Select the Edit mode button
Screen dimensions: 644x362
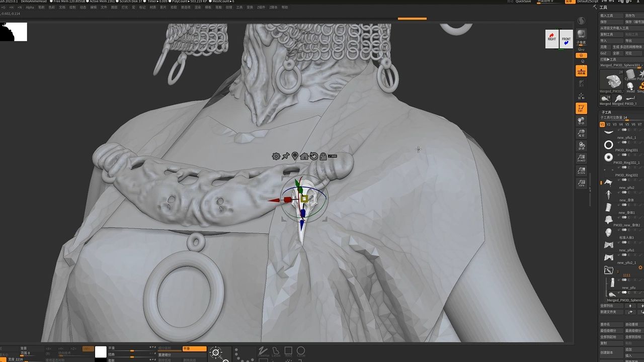tap(581, 108)
